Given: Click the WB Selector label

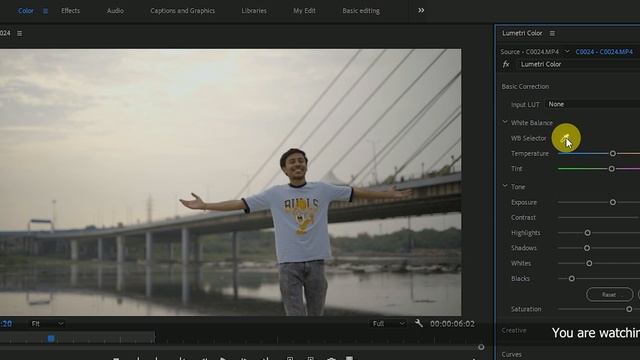Looking at the screenshot, I should tap(528, 138).
